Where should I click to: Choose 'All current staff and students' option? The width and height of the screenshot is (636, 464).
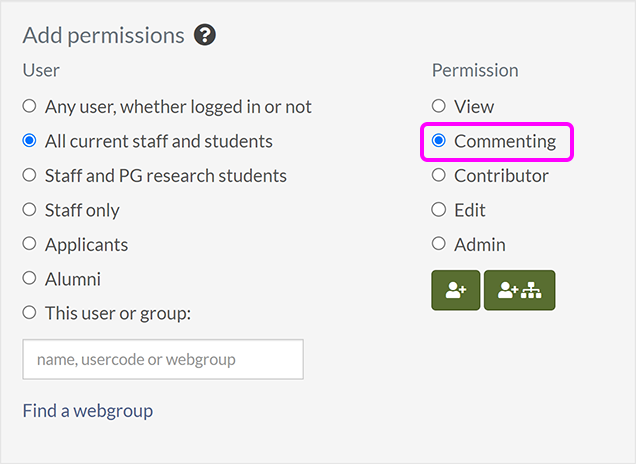click(x=29, y=141)
